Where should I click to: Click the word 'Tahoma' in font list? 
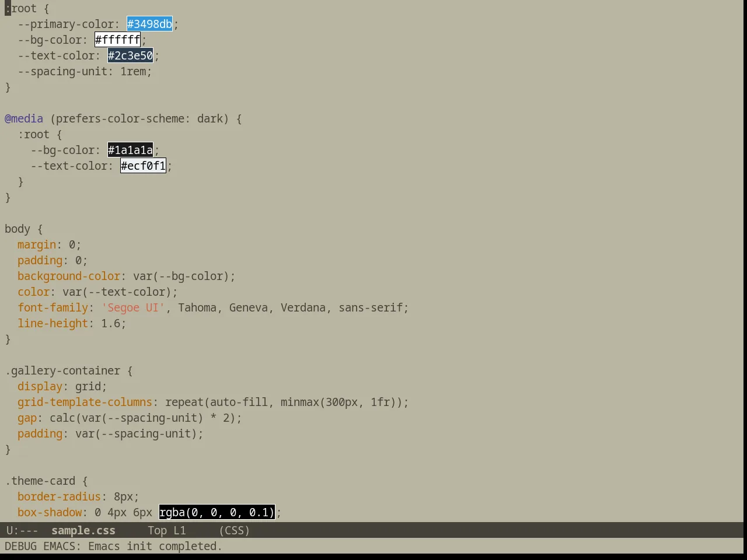click(197, 307)
